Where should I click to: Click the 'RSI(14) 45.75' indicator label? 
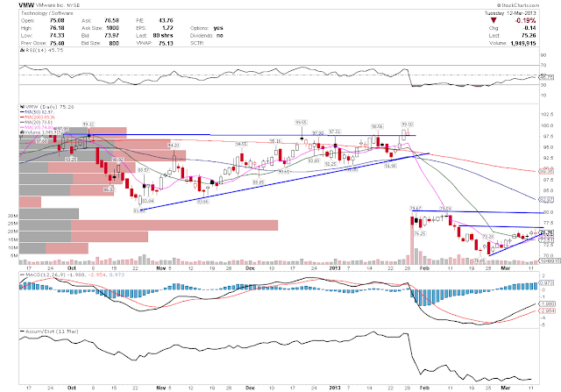pyautogui.click(x=44, y=50)
